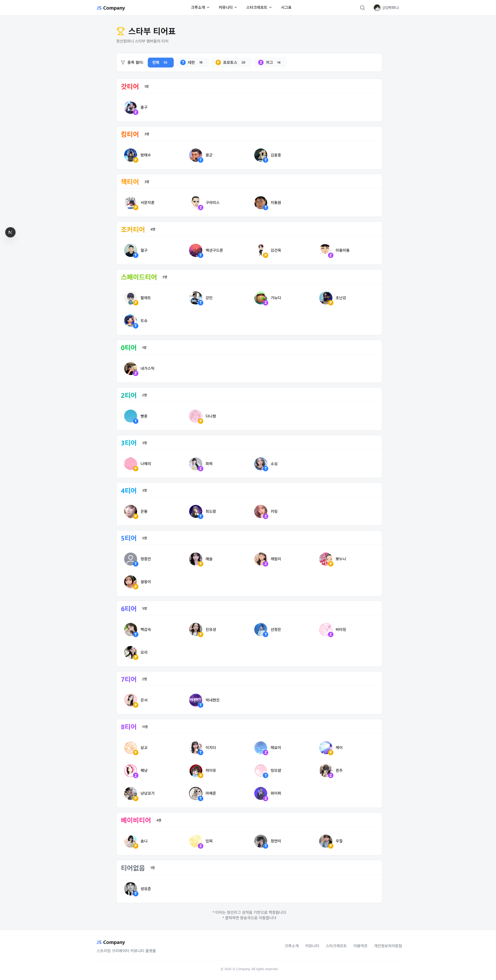
Task: Expand the 스타크래프트 dropdown menu
Action: pyautogui.click(x=259, y=8)
